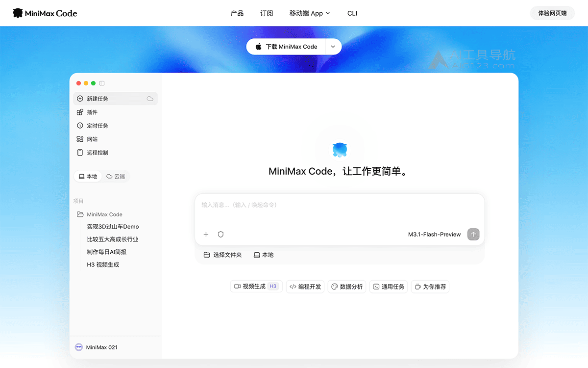
Task: Click the MiniMax 021 account avatar
Action: point(79,347)
